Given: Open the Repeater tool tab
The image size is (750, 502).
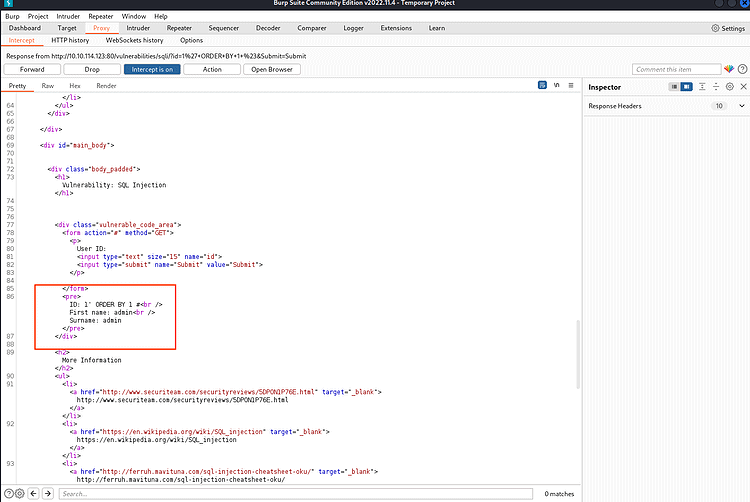Looking at the screenshot, I should 179,28.
